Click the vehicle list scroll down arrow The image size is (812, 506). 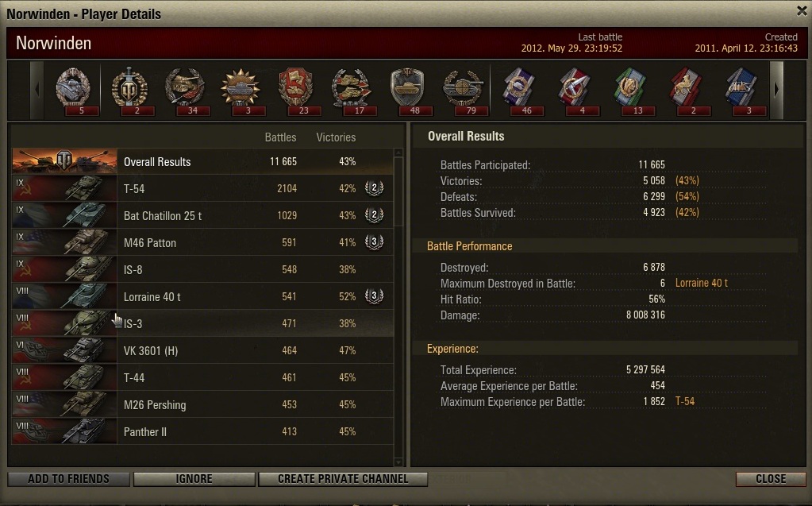point(398,462)
